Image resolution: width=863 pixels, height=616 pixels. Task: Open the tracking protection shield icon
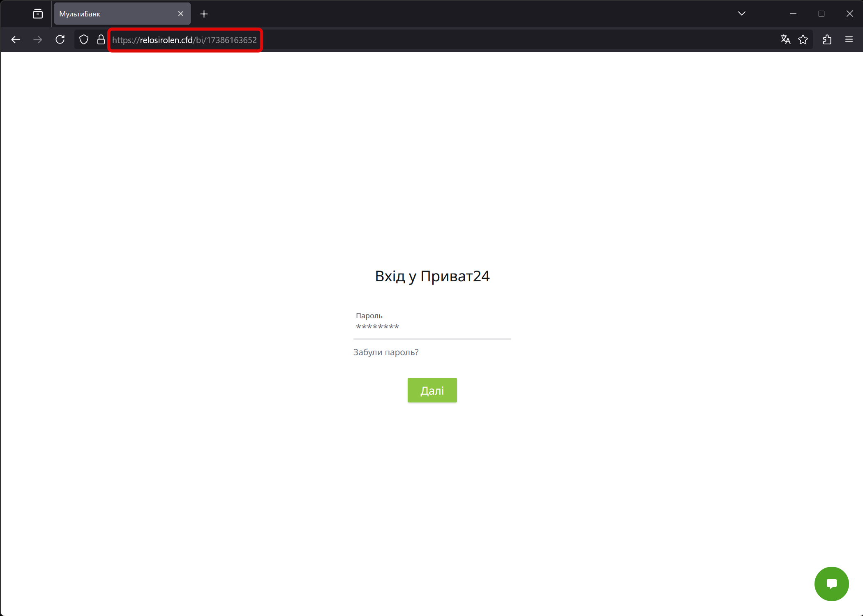pos(84,40)
